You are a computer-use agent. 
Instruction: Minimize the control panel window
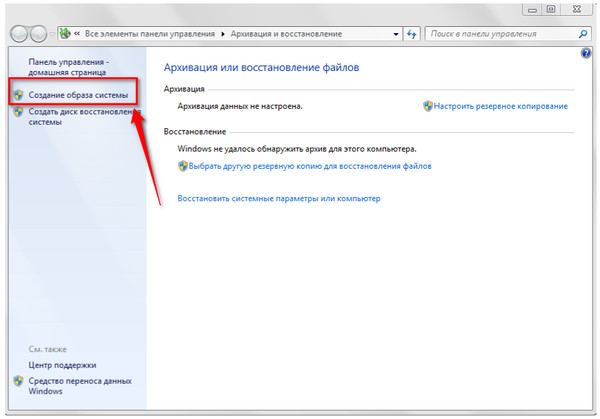click(x=532, y=9)
